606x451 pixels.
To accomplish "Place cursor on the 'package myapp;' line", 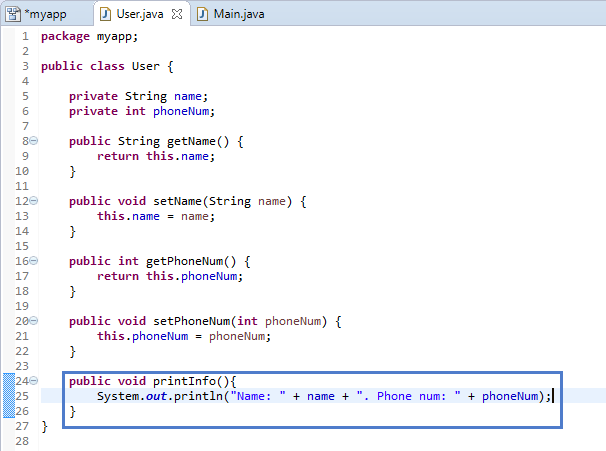I will [x=90, y=36].
